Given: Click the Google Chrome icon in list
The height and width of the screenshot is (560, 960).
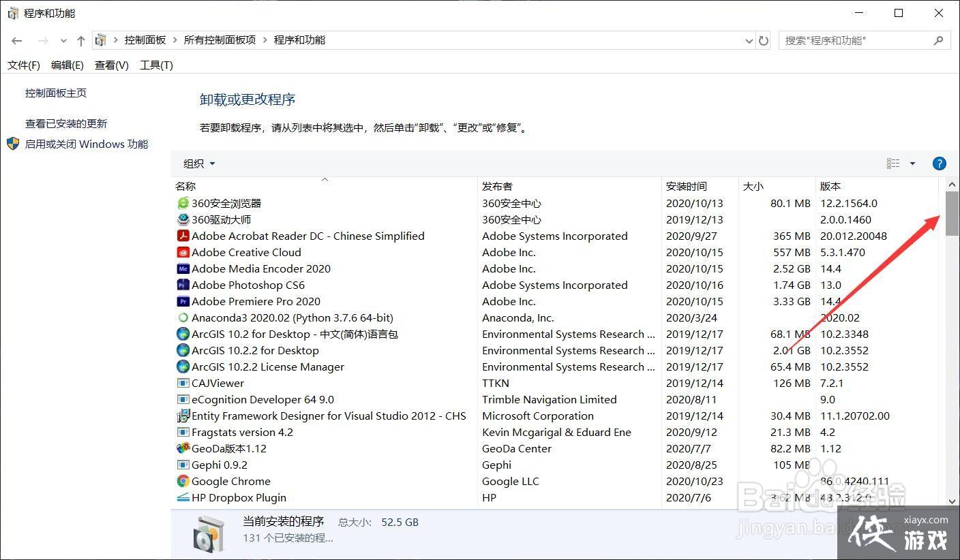Looking at the screenshot, I should tap(183, 481).
